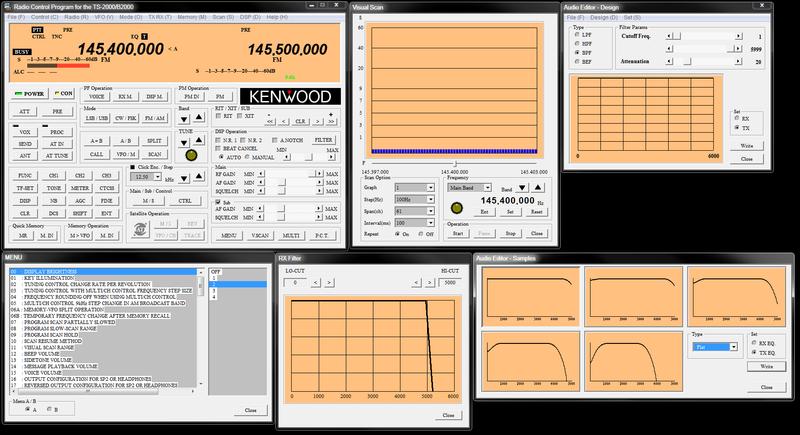Click the RIT fast increase >> button
Image resolution: width=800 pixels, height=435 pixels.
[331, 121]
